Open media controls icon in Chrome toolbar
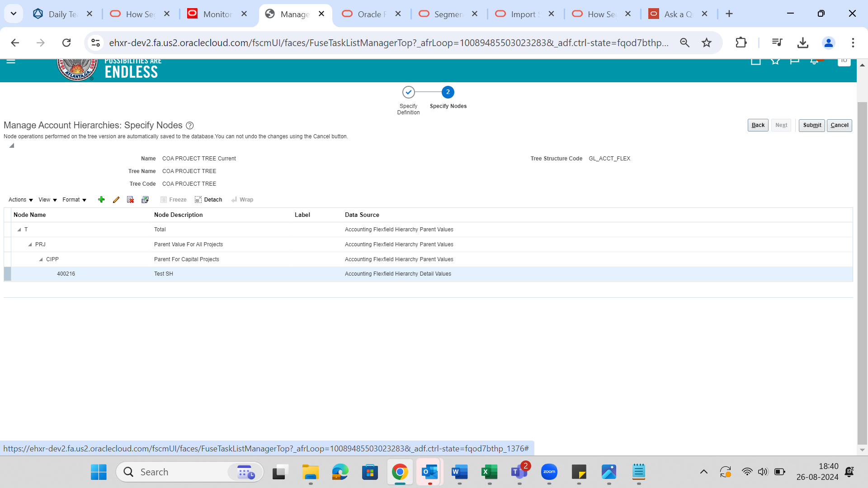868x488 pixels. [777, 43]
